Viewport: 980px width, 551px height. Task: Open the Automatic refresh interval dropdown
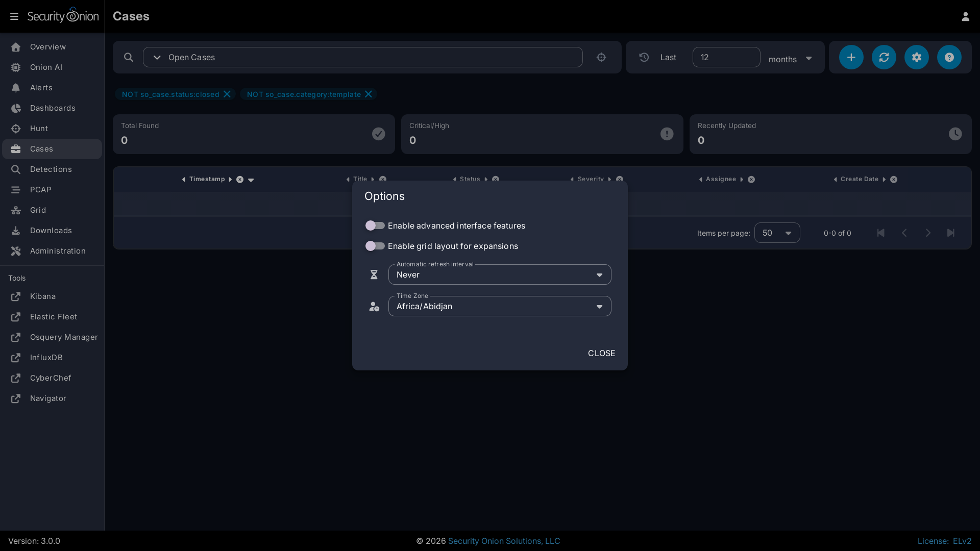point(499,275)
